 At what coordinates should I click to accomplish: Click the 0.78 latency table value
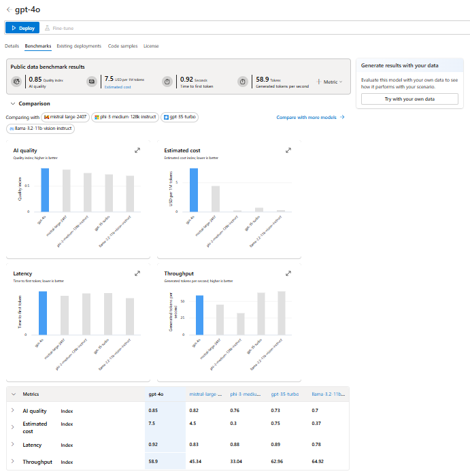coord(316,445)
